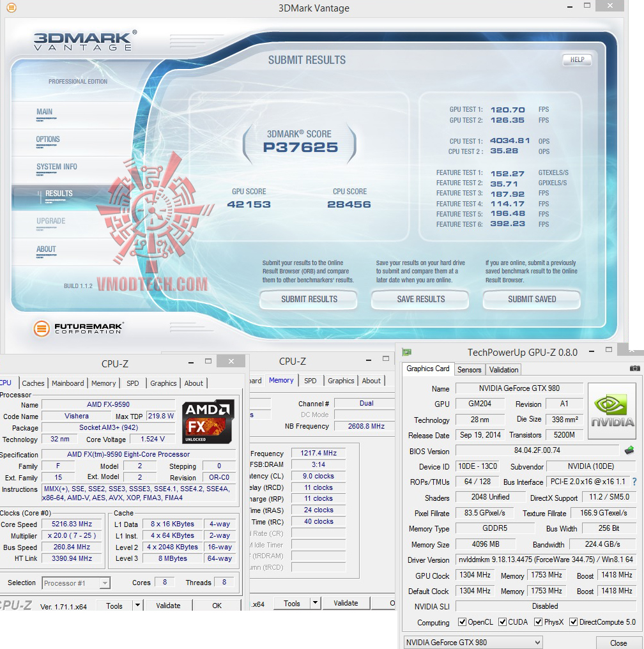Click the Tools button in left CPU-Z
Viewport: 644px width, 649px height.
click(x=114, y=606)
